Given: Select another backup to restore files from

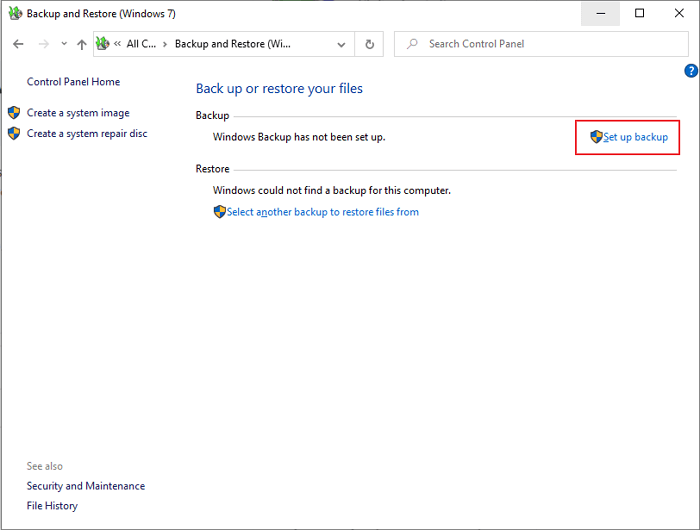Looking at the screenshot, I should coord(322,212).
